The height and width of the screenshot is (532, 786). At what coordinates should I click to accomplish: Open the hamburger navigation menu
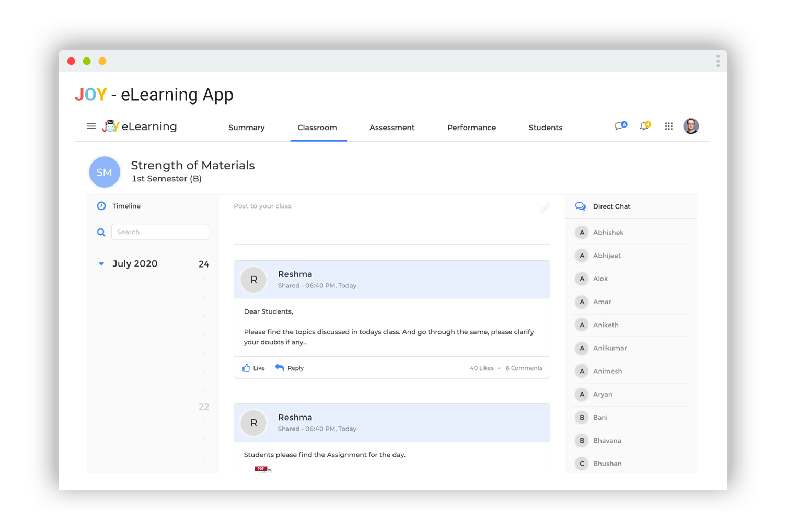tap(91, 126)
